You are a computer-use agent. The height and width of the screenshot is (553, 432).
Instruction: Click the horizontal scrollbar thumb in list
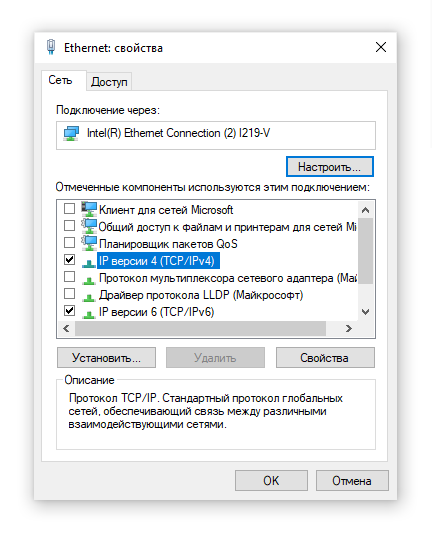(200, 329)
